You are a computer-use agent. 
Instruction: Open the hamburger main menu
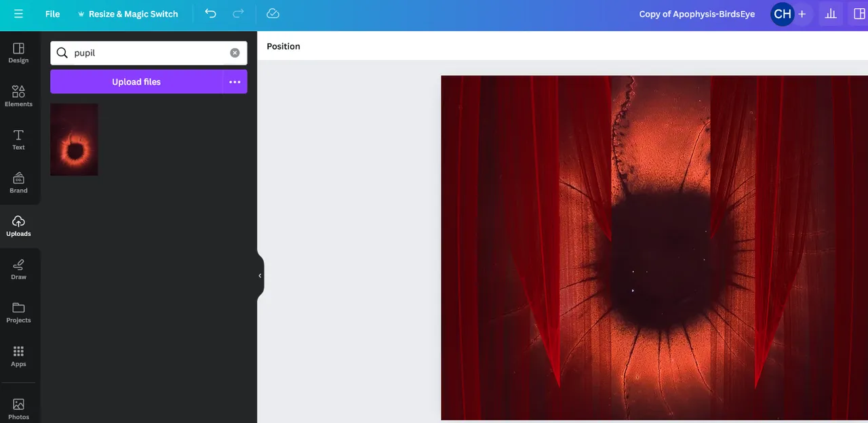coord(18,14)
